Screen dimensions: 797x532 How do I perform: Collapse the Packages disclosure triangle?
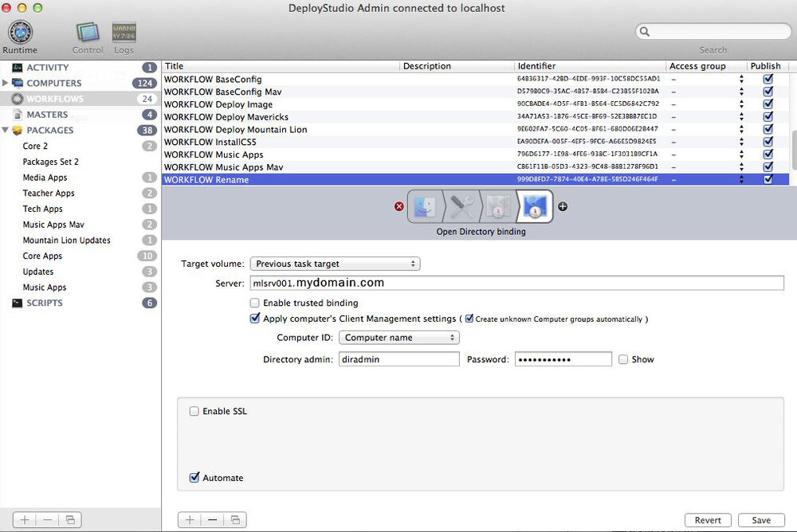click(x=5, y=130)
